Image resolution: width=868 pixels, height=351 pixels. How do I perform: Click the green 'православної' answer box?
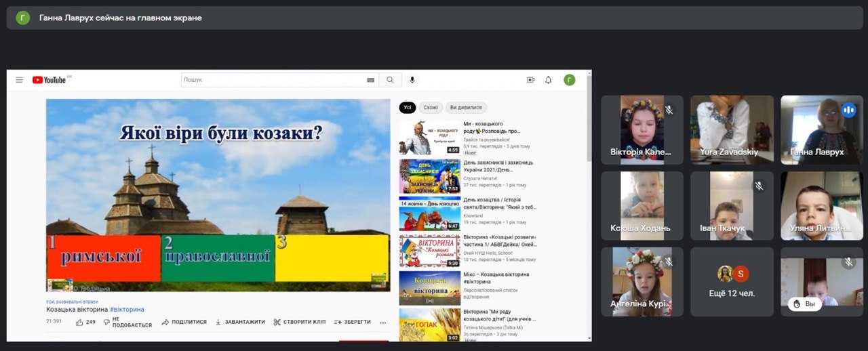click(218, 258)
